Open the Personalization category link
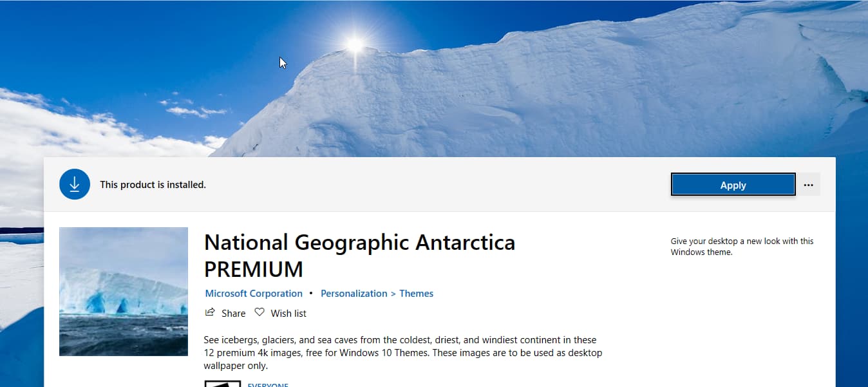Viewport: 868px width, 387px height. [354, 293]
